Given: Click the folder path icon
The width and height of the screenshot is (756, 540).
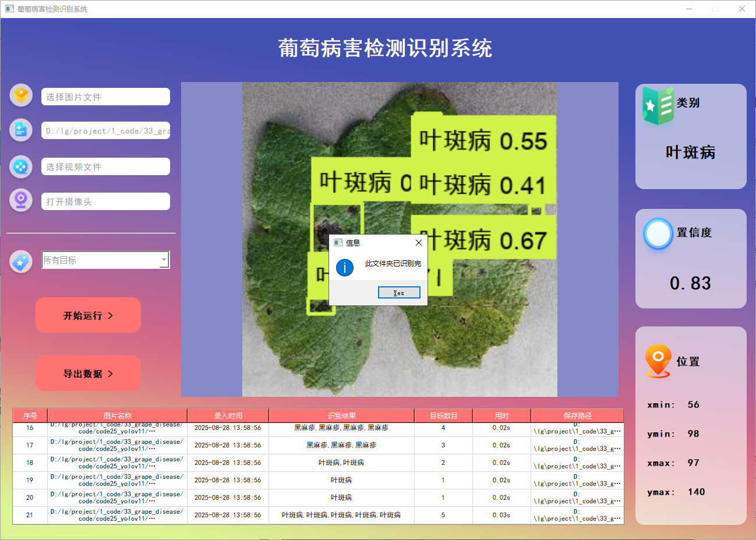Looking at the screenshot, I should pos(22,130).
